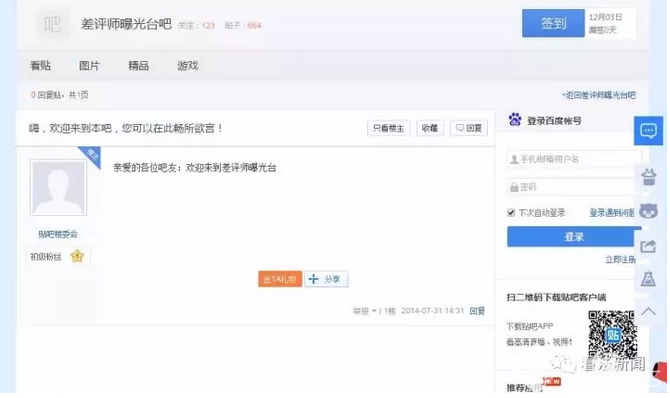
Task: Click the 2014-07-31 14:31 post timestamp
Action: (432, 311)
